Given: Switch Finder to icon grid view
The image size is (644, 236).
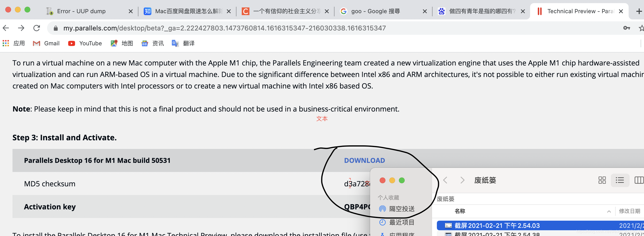Looking at the screenshot, I should coord(602,180).
